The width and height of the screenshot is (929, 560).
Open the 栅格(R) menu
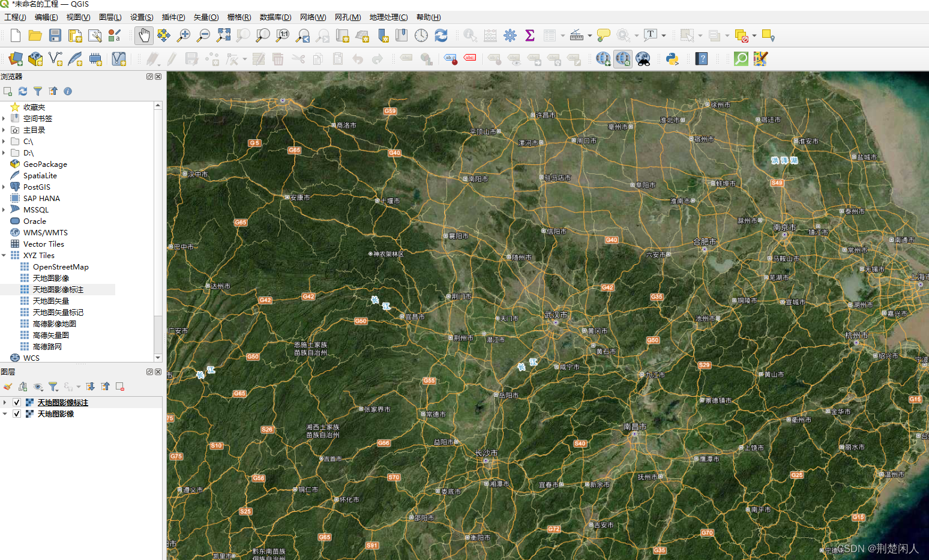(x=239, y=17)
